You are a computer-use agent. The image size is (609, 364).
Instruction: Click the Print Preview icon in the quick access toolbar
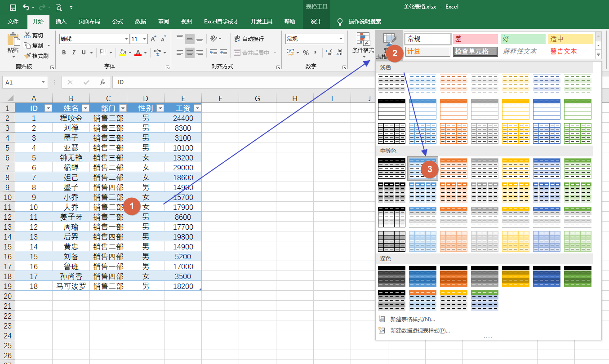click(58, 7)
